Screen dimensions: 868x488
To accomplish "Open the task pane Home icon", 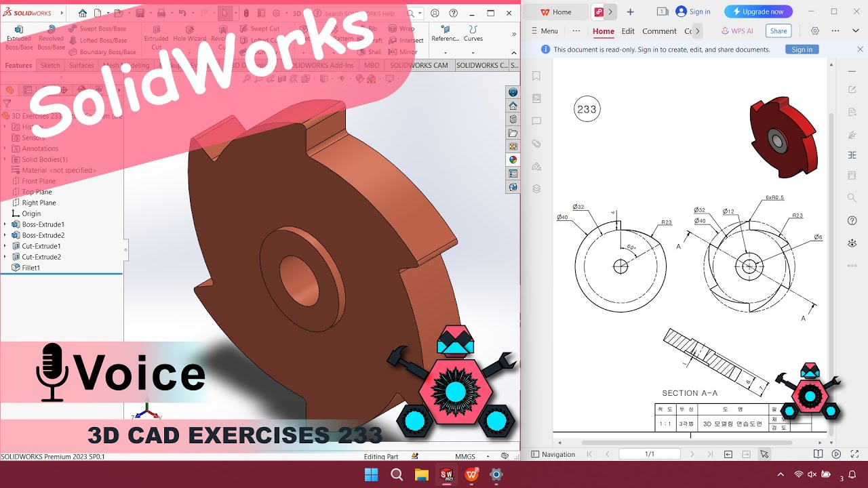I will click(x=513, y=106).
